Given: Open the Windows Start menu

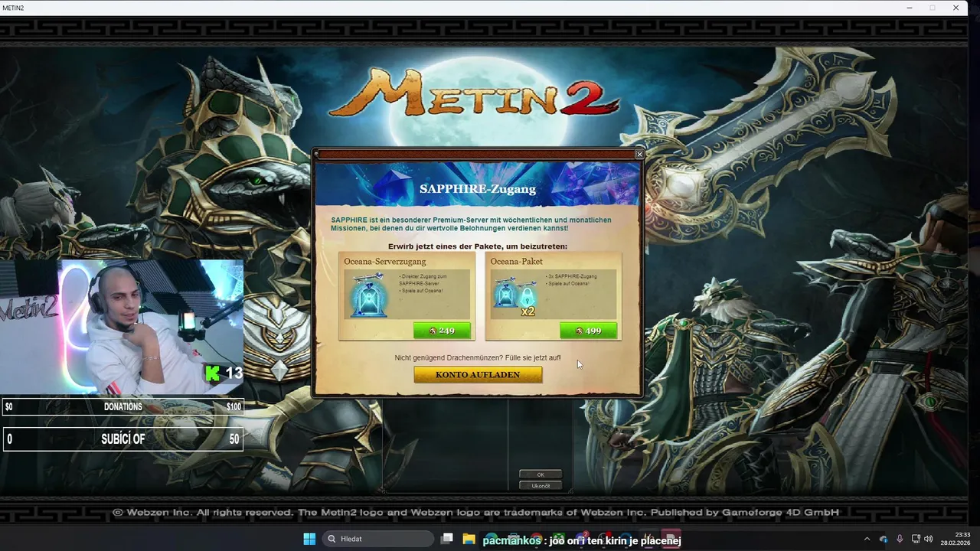Looking at the screenshot, I should pos(309,539).
